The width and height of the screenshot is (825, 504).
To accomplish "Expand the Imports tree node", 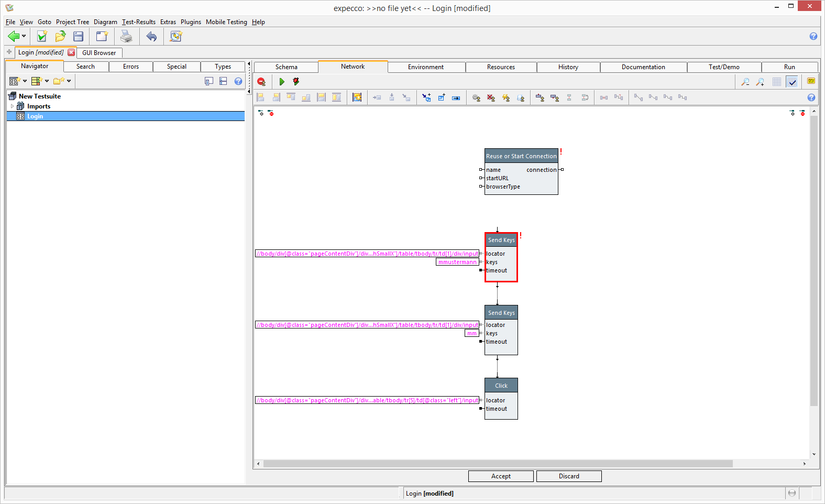I will tap(12, 106).
